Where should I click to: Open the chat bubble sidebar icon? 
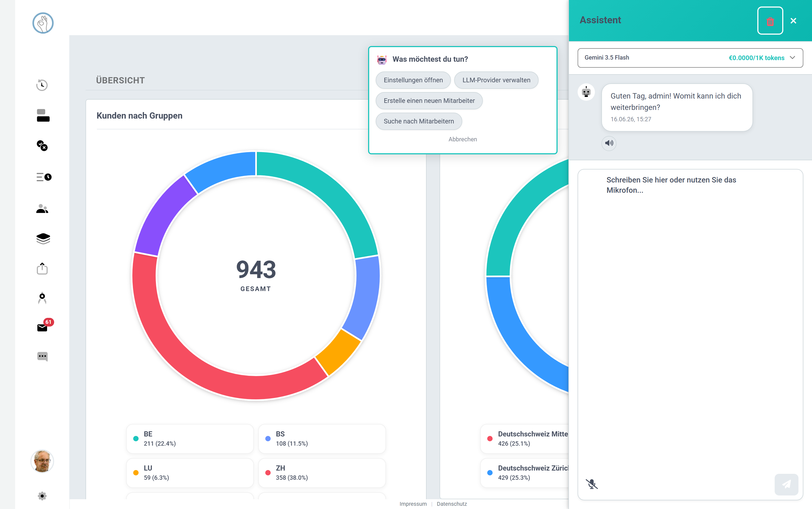pyautogui.click(x=42, y=357)
